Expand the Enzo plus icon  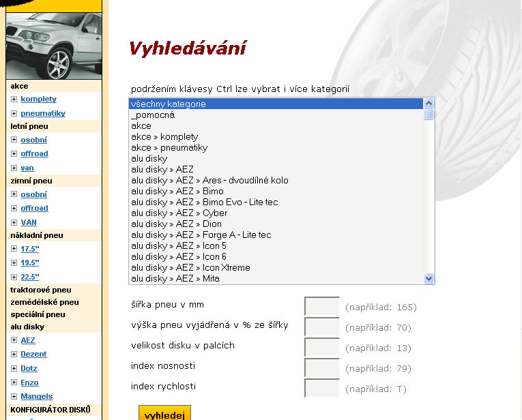click(14, 382)
